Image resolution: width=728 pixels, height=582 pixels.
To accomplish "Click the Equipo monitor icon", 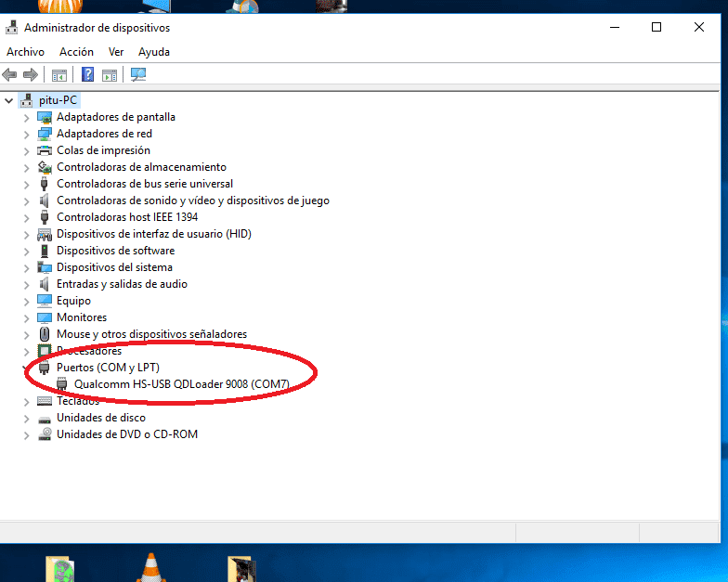I will click(45, 301).
